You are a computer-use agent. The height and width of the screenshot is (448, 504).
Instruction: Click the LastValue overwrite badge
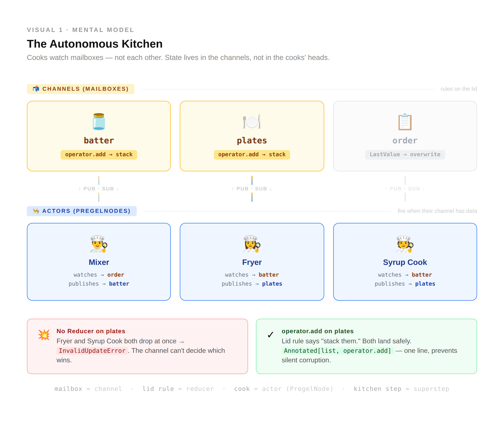coord(405,155)
